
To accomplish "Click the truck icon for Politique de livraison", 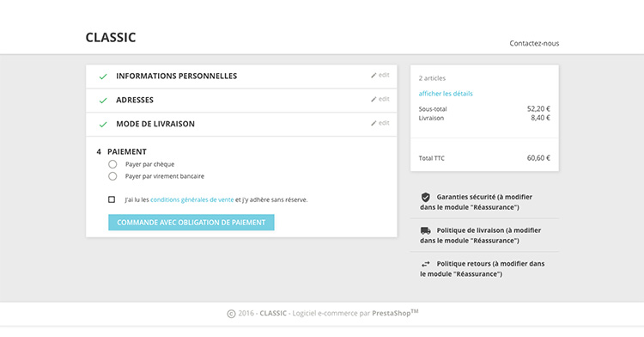I will [x=426, y=230].
